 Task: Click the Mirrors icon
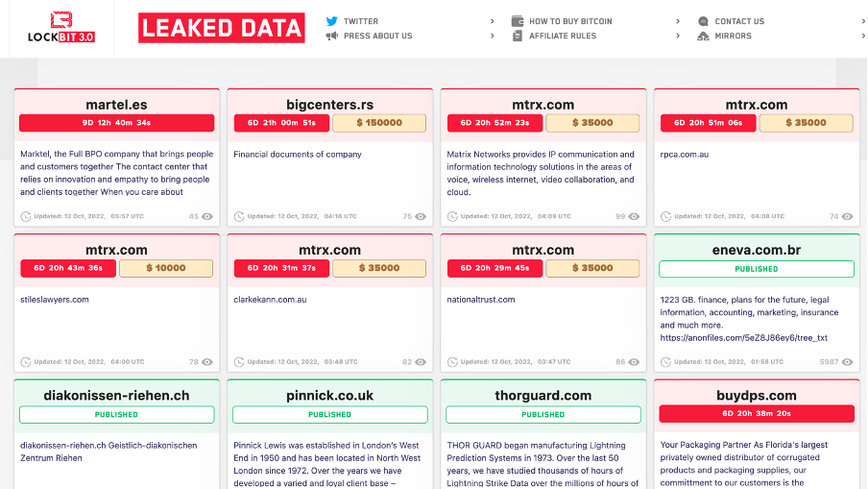coord(704,36)
